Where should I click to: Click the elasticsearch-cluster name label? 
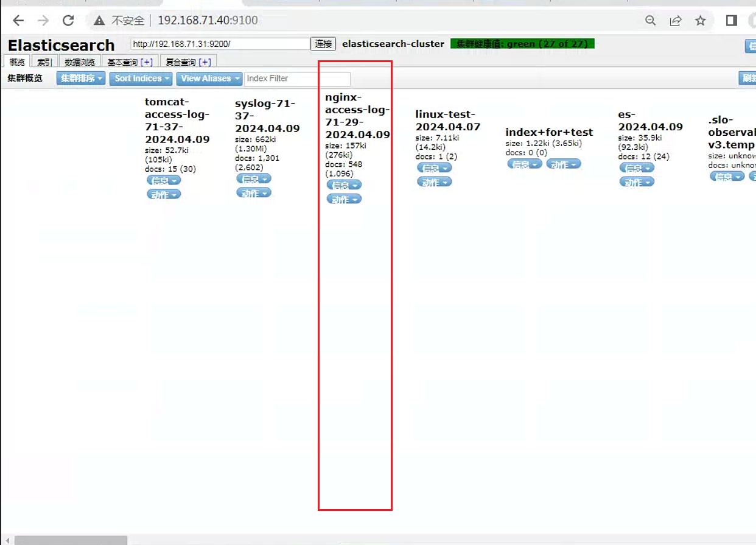pos(393,44)
